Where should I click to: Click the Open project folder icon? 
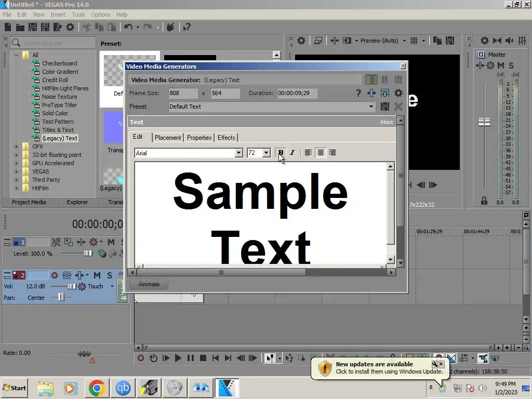click(20, 27)
